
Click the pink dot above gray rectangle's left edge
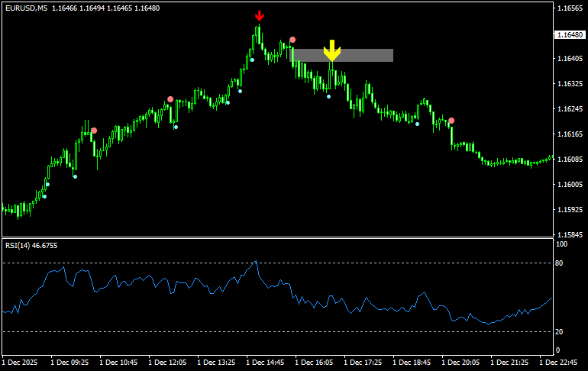[292, 40]
